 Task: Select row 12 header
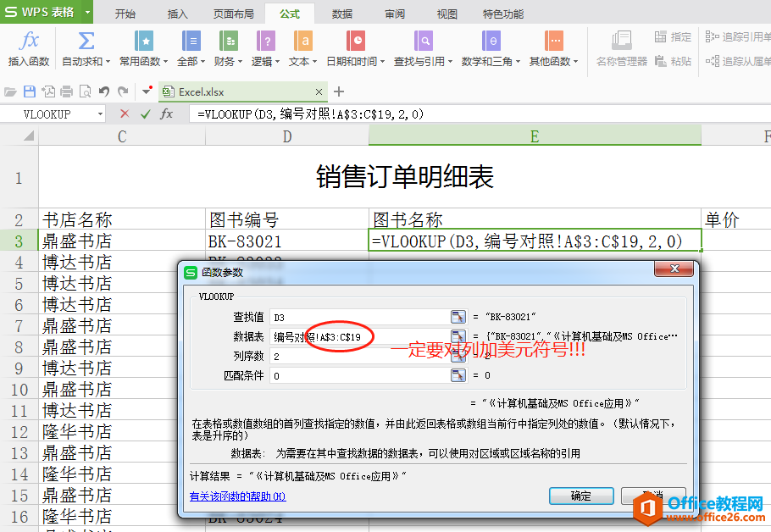tap(19, 432)
